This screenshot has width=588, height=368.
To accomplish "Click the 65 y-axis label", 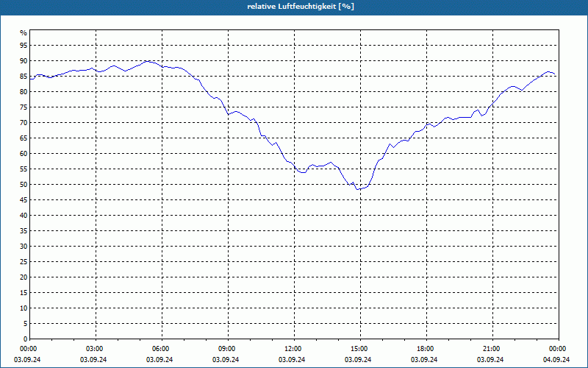I will coord(24,138).
